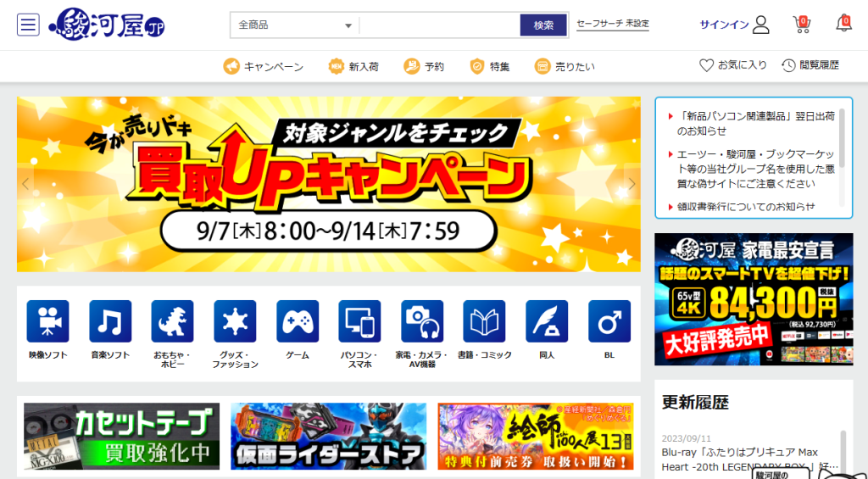
Task: Open the 新入荷 navigation item
Action: [353, 66]
